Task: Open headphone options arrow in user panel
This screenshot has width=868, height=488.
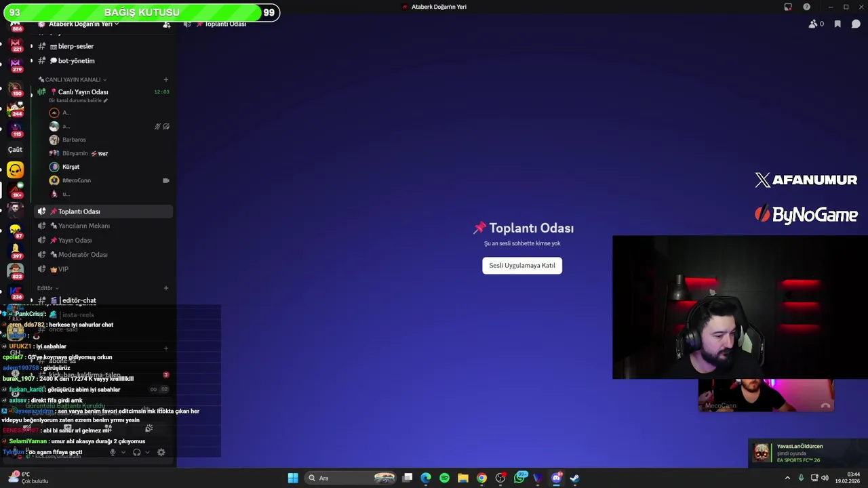Action: pos(147,452)
